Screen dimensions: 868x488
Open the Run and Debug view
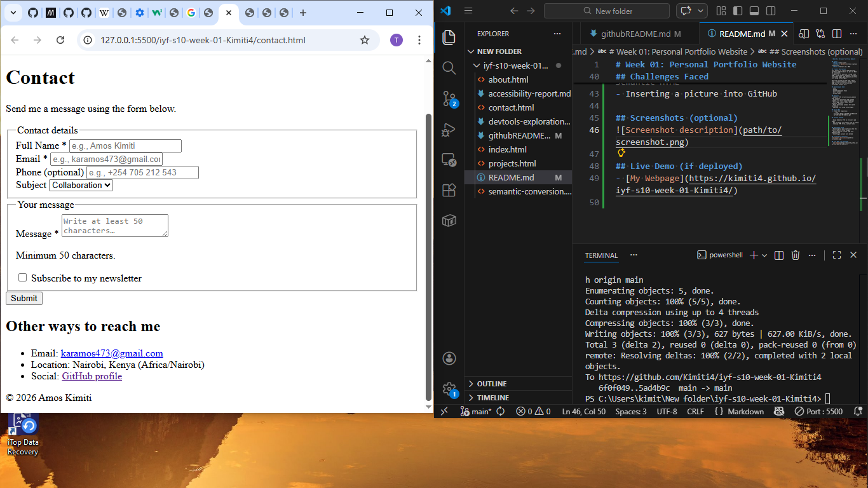pos(449,129)
